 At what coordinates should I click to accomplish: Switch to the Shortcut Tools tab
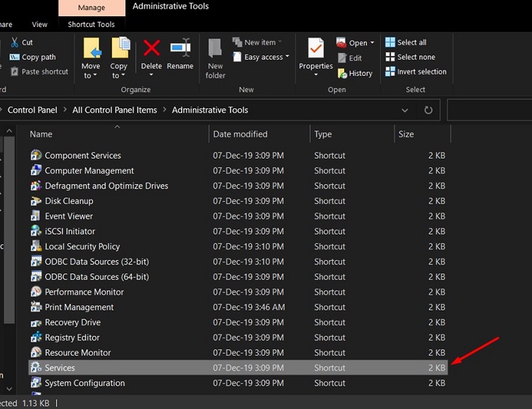tap(91, 25)
